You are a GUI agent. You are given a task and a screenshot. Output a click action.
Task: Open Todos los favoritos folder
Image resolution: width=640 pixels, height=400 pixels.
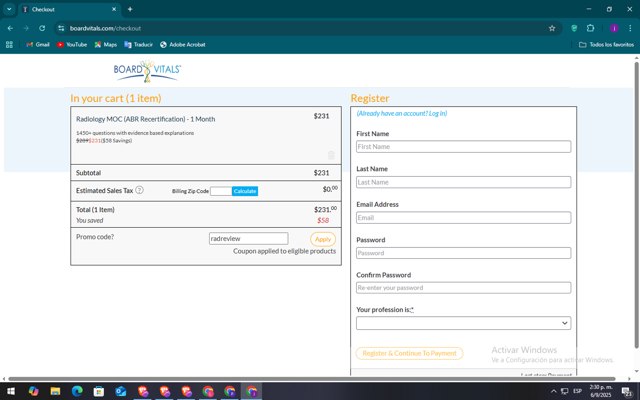607,44
